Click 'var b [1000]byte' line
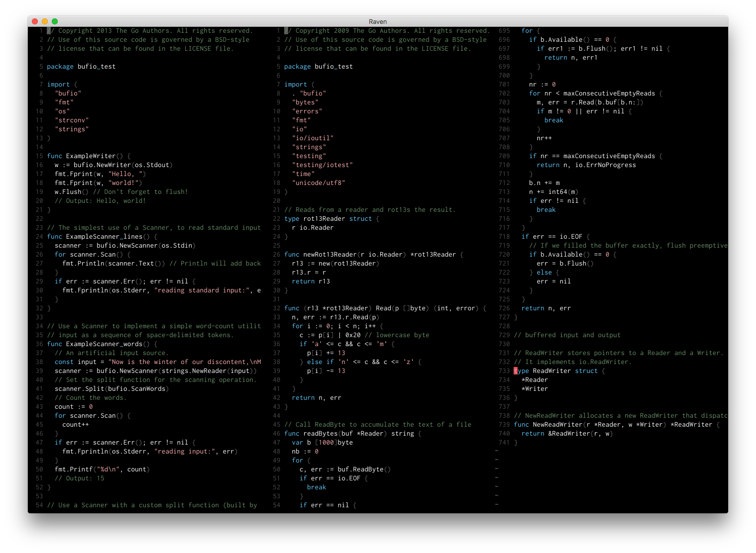This screenshot has height=553, width=756. pos(323,443)
